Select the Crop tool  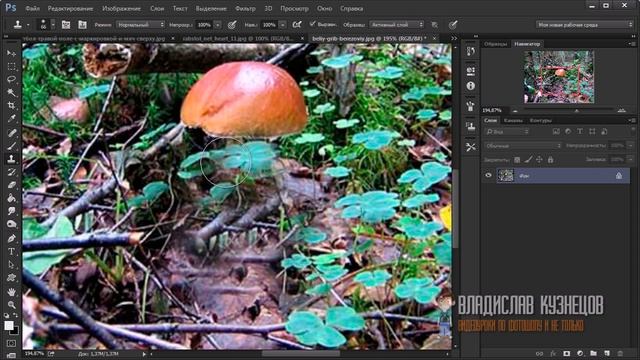tap(11, 106)
